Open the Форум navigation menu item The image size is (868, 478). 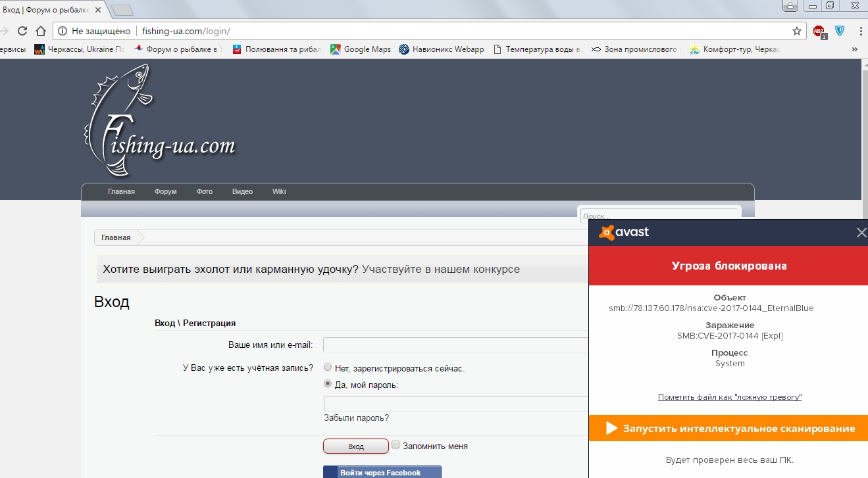[x=165, y=192]
